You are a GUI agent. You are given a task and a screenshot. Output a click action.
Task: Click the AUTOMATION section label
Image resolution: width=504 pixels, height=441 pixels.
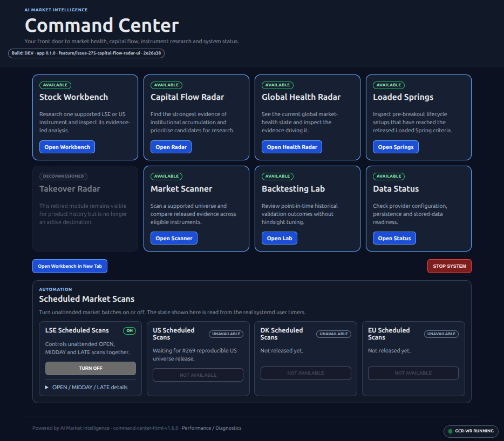tap(56, 290)
